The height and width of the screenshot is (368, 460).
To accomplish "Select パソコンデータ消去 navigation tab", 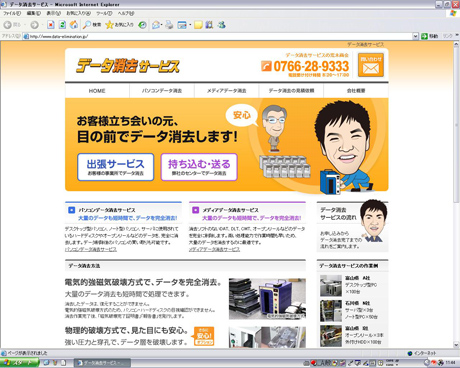I will 162,91.
